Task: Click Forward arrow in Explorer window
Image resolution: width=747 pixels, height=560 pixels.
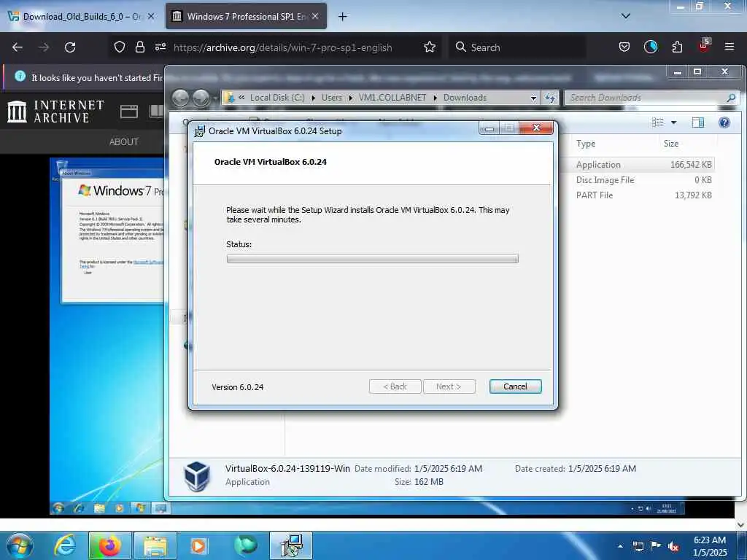Action: (x=201, y=98)
